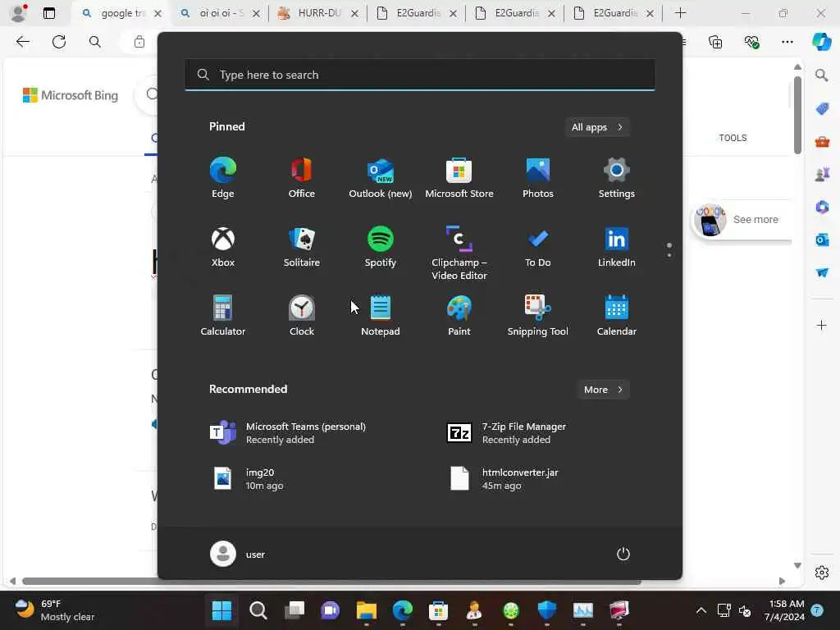Switch to the first E2Guardian tab
The height and width of the screenshot is (630, 840).
pyautogui.click(x=417, y=13)
